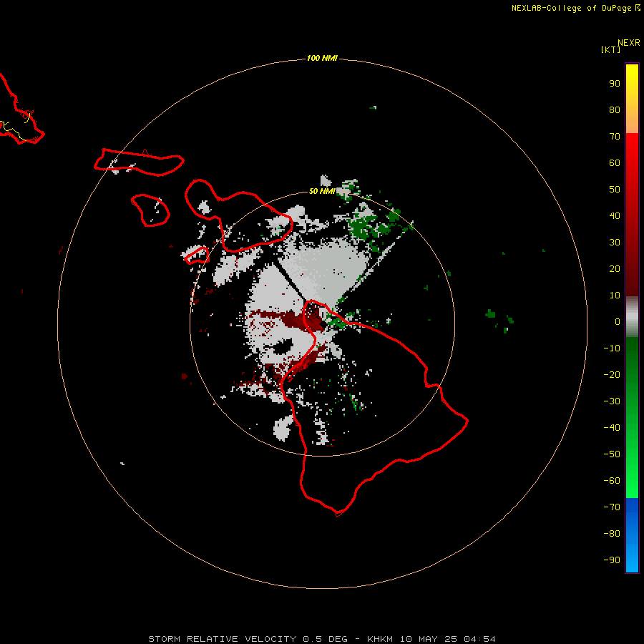Image resolution: width=644 pixels, height=644 pixels.
Task: Click the 20 value on the velocity scale
Action: (615, 268)
